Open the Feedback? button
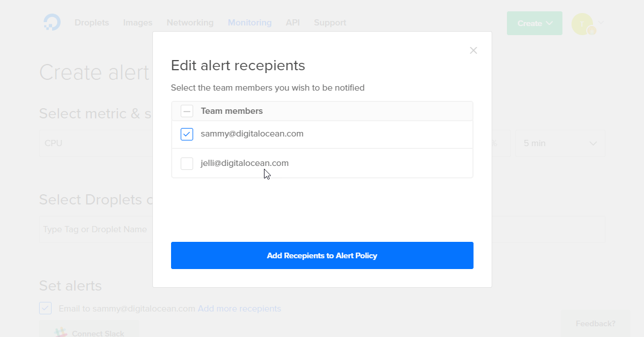The width and height of the screenshot is (644, 337). coord(595,323)
